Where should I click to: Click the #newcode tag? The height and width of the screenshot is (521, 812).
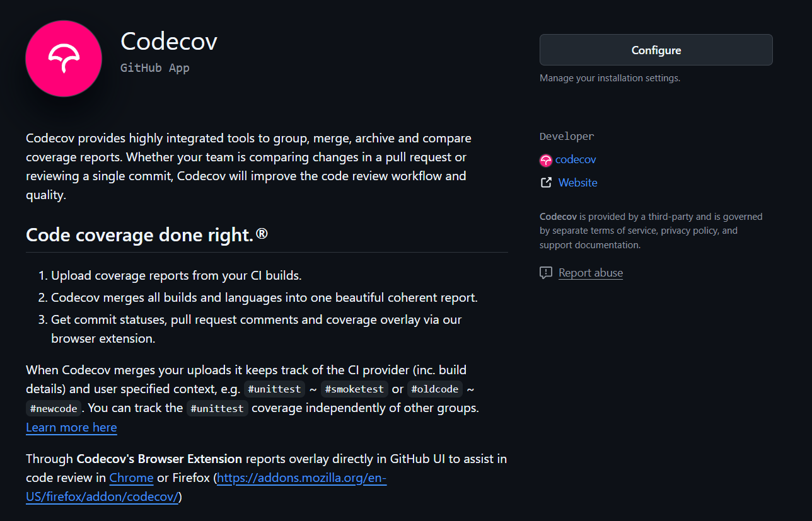[x=53, y=408]
